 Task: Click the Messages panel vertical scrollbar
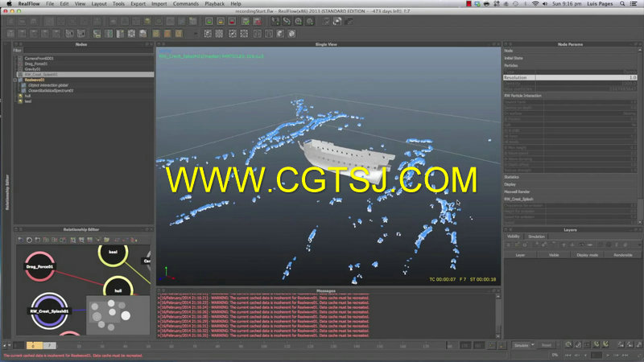click(498, 315)
